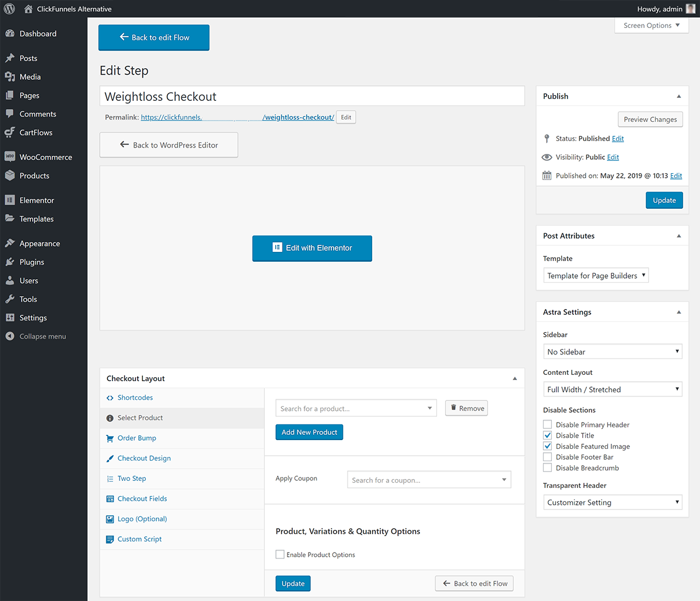Click the Order Bump cart icon
Viewport: 700px width, 601px height.
point(110,438)
